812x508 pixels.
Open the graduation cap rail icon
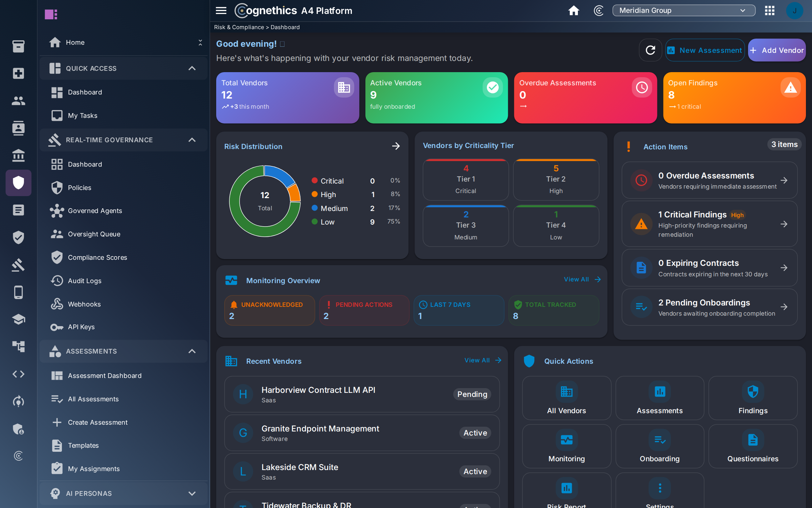pos(18,319)
